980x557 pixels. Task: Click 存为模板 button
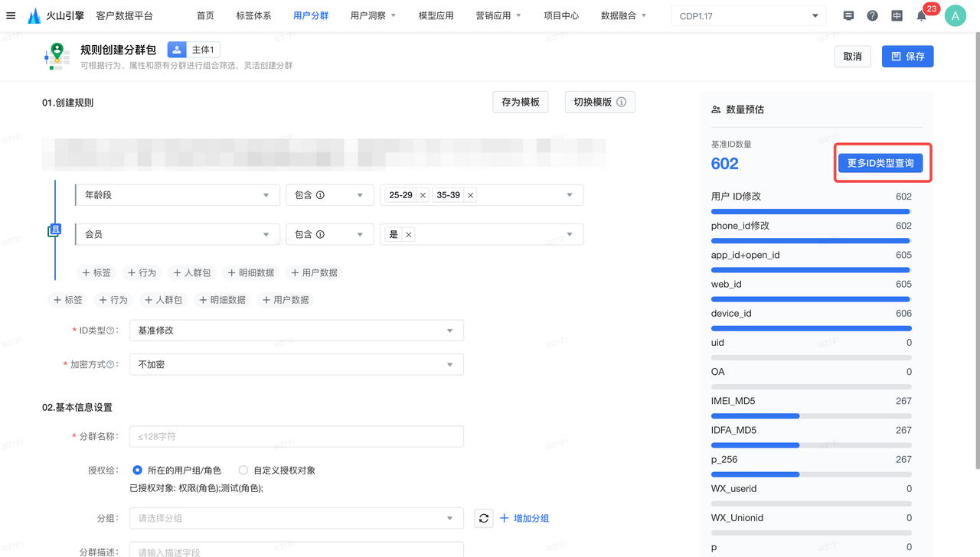click(521, 102)
